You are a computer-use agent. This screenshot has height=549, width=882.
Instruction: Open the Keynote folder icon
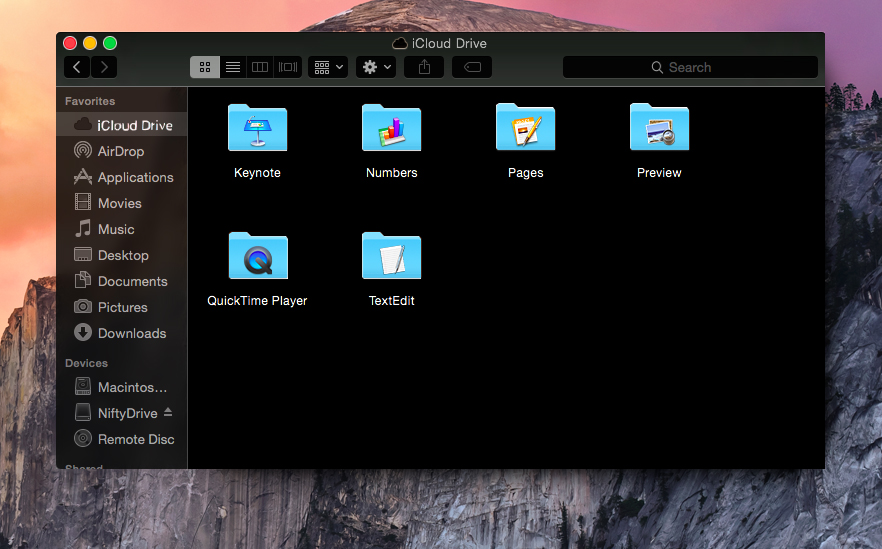(258, 128)
